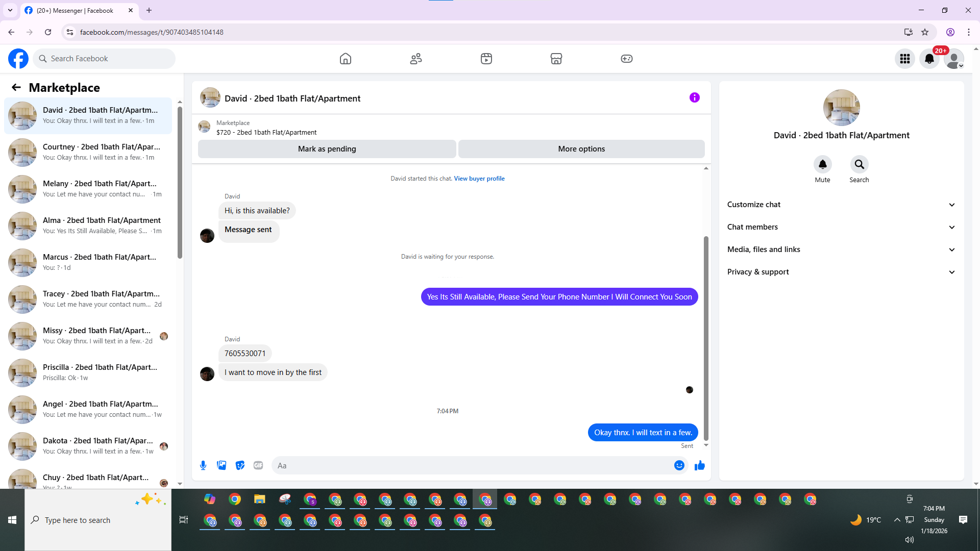Open the GIF picker
This screenshot has height=551, width=980.
[x=258, y=465]
